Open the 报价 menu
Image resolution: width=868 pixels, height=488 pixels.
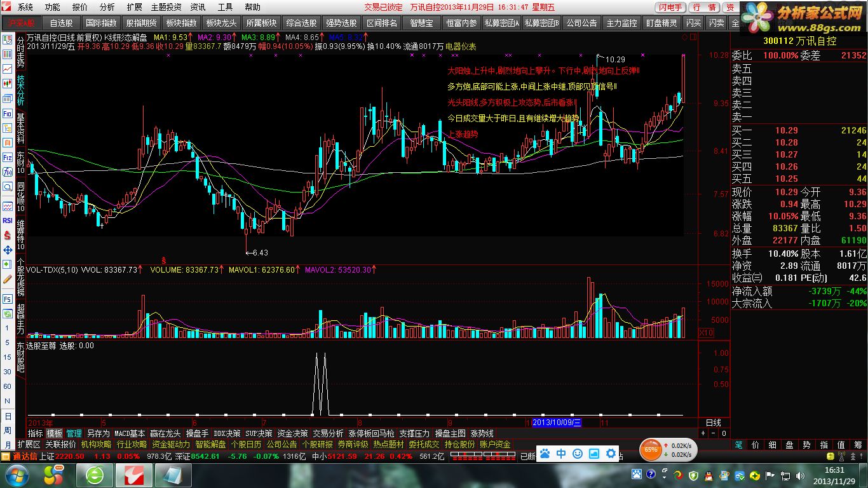coord(80,7)
